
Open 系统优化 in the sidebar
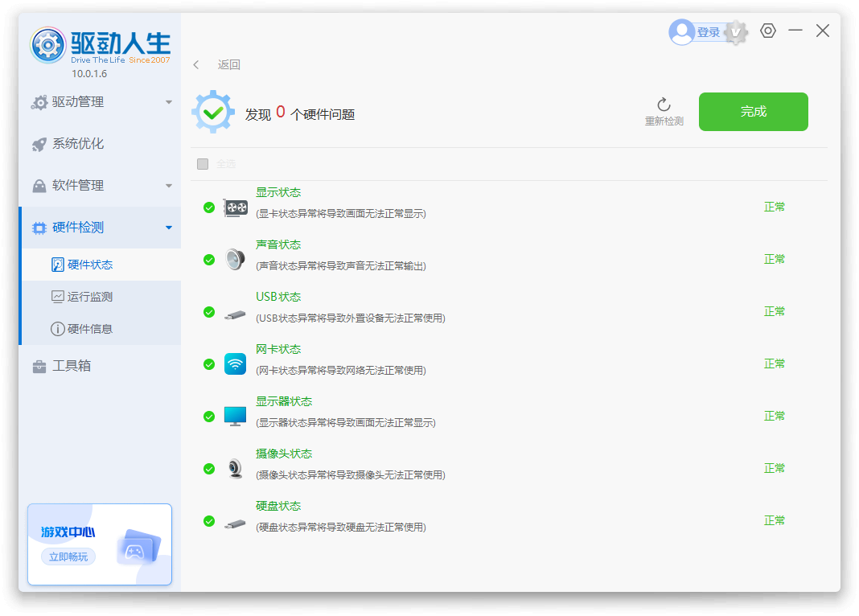[78, 144]
